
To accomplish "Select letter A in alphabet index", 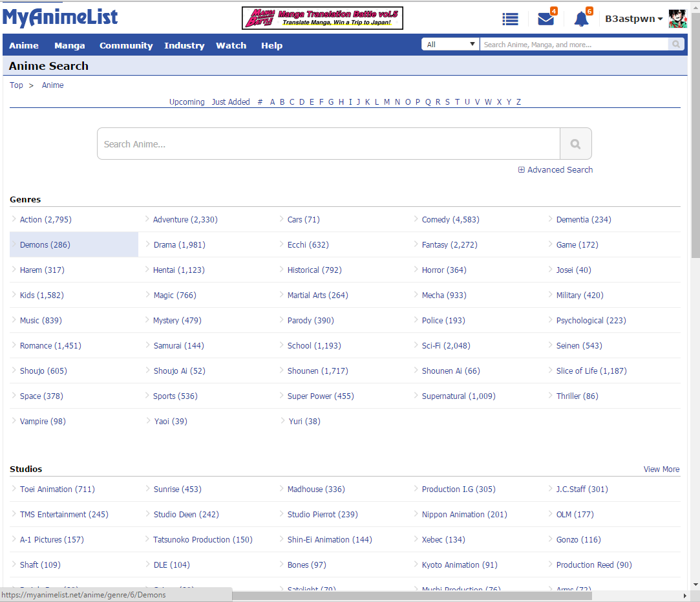I will (272, 102).
